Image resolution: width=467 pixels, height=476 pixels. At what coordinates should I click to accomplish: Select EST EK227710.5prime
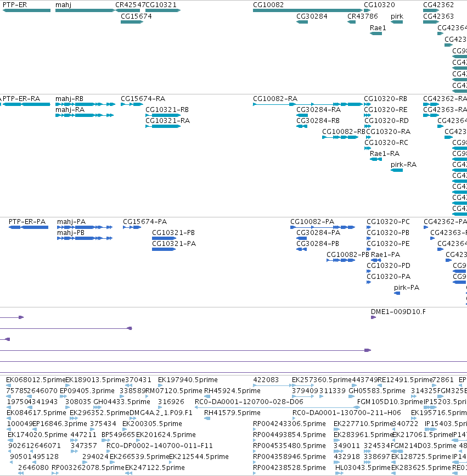[363, 424]
